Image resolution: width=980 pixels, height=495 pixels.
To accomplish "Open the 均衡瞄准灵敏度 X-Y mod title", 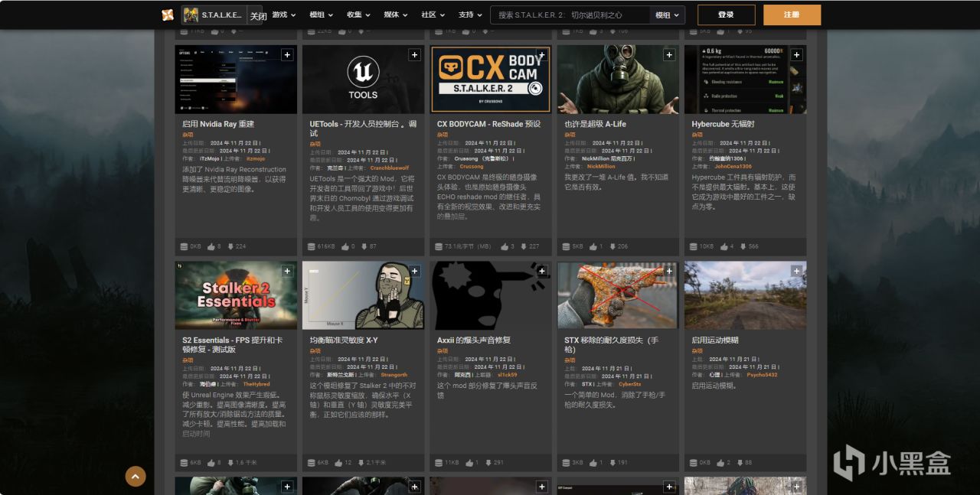I will click(x=344, y=340).
